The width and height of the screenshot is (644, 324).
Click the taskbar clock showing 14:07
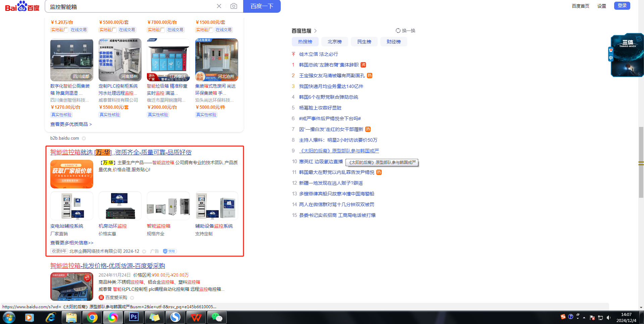(626, 318)
